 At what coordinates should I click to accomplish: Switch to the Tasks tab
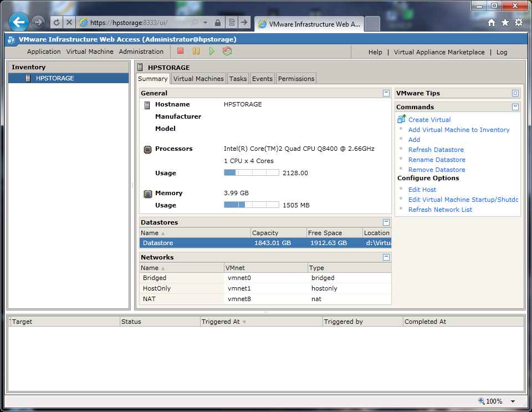[238, 79]
